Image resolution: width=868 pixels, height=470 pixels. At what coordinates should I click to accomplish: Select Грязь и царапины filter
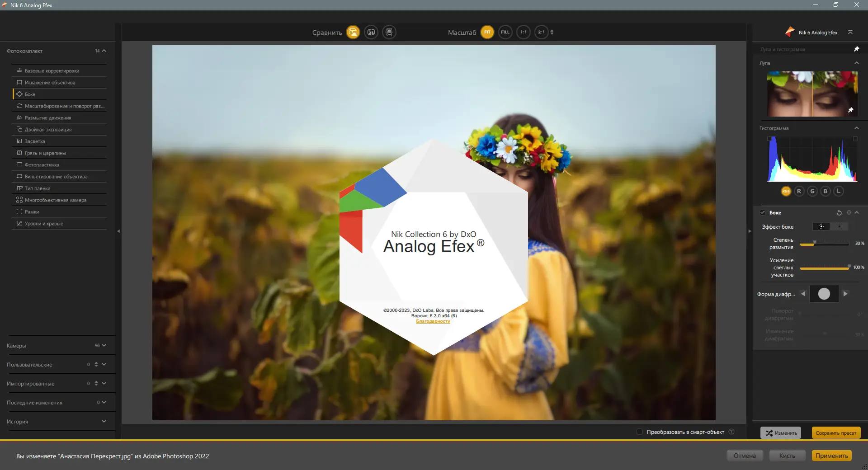pyautogui.click(x=59, y=153)
